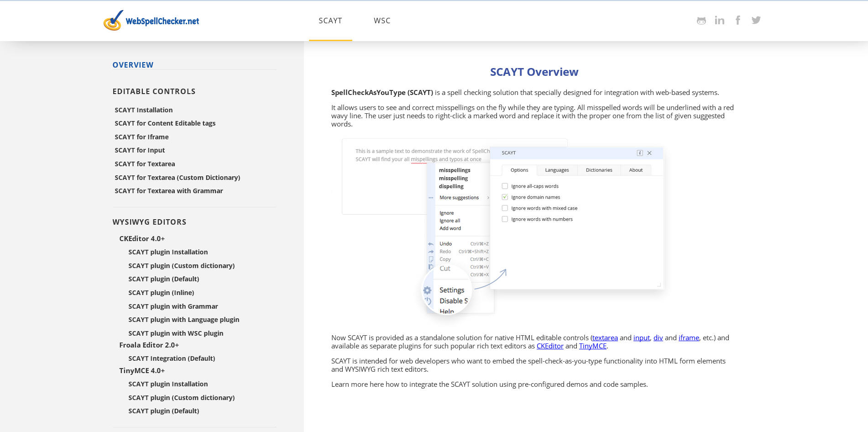Screen dimensions: 868x432
Task: Select SCAYT for Textarea with Grammar in sidebar
Action: click(x=169, y=191)
